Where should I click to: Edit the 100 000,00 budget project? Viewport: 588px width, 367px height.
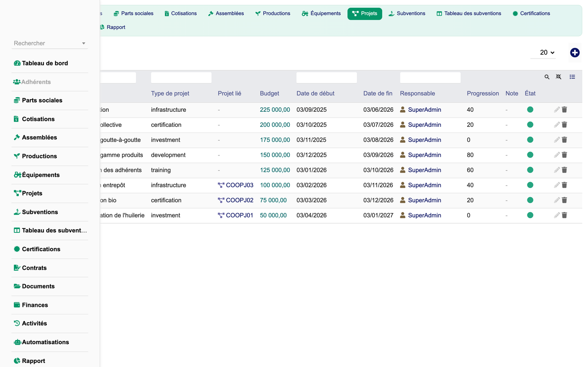pos(557,185)
